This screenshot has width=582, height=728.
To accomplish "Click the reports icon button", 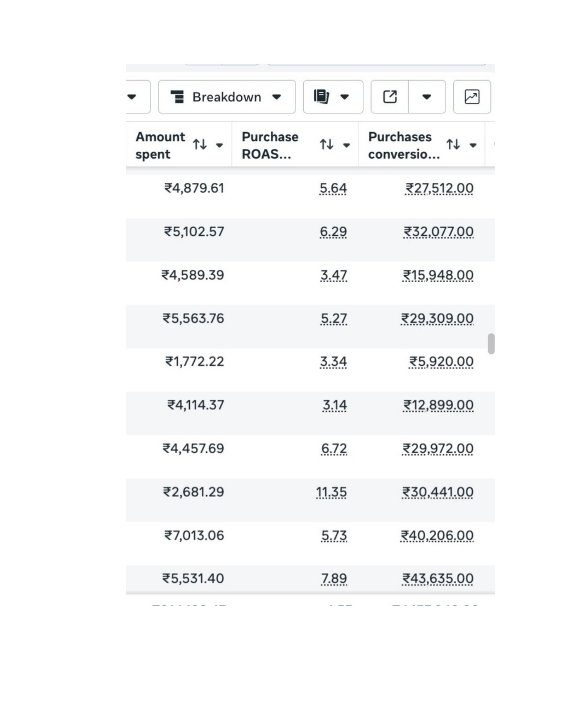I will pos(333,97).
